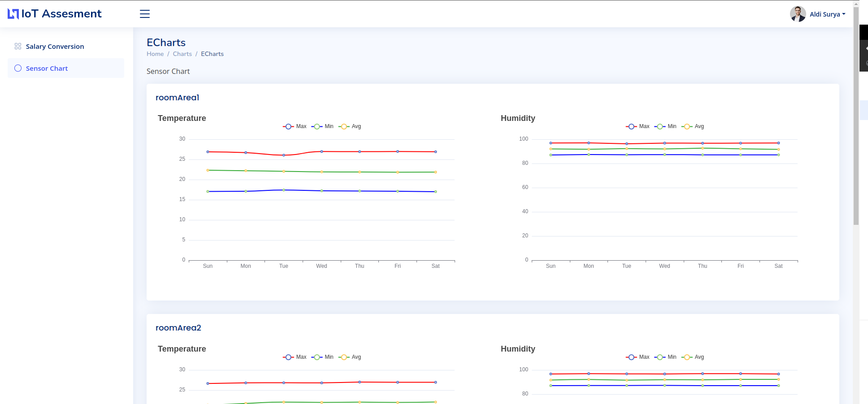Select the Salary Conversion grid icon
Image resolution: width=868 pixels, height=404 pixels.
coord(18,46)
